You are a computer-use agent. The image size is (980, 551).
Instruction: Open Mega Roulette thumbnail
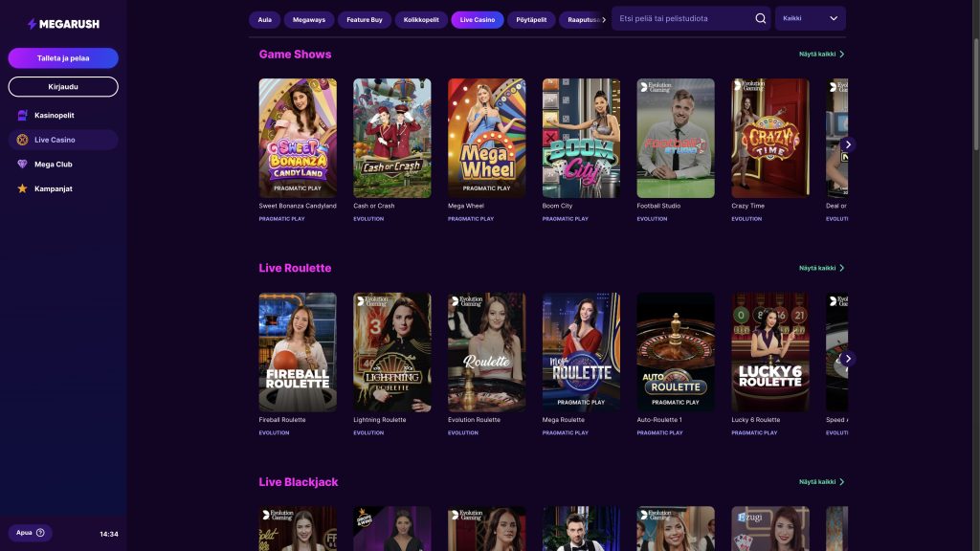[x=581, y=352]
